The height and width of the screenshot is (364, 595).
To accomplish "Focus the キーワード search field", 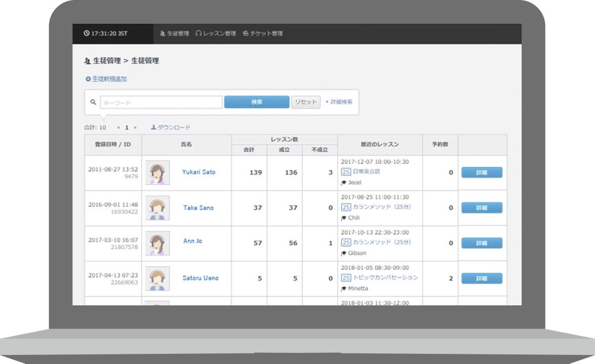I will point(161,102).
